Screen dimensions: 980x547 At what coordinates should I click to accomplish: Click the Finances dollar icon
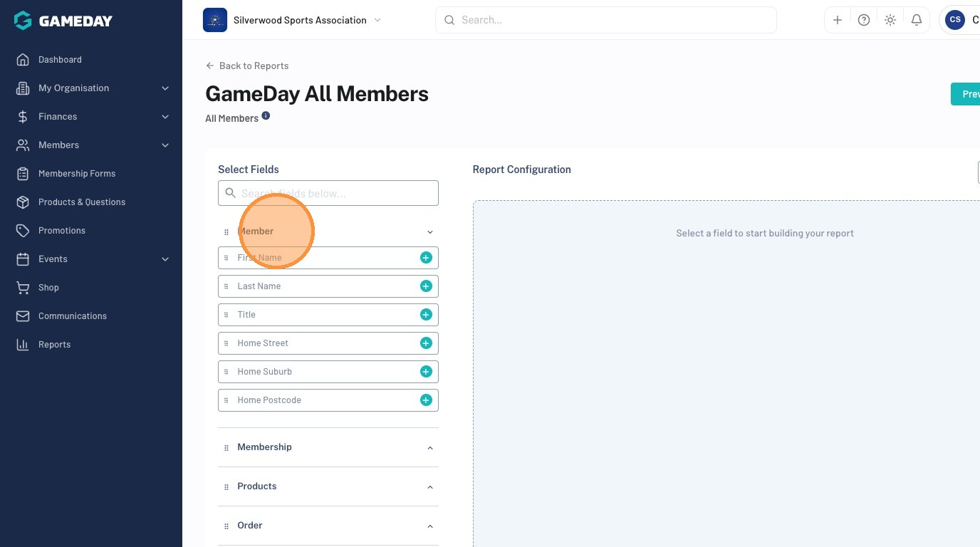pyautogui.click(x=23, y=117)
